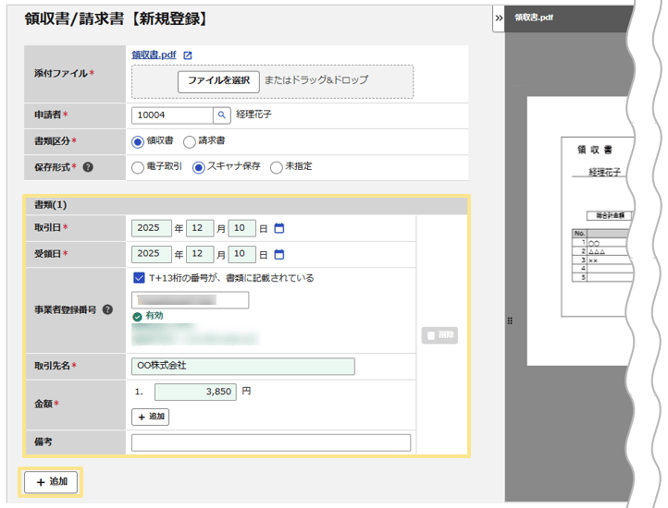Viewport: 668px width, 508px height.
Task: Open calendar picker for 取引日
Action: pyautogui.click(x=279, y=228)
